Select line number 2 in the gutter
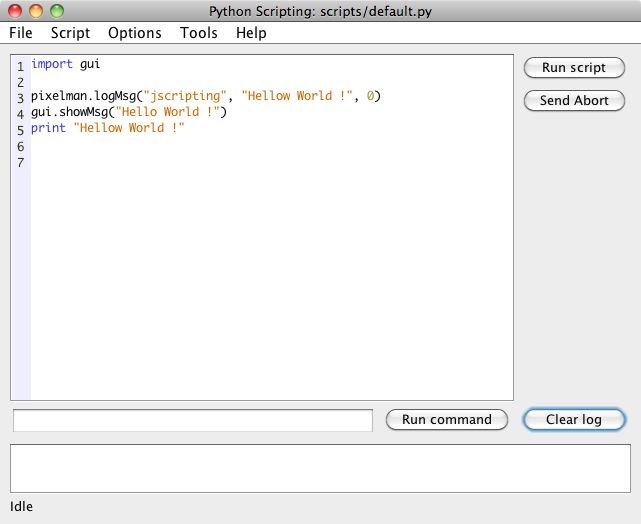The height and width of the screenshot is (524, 641). pos(21,83)
